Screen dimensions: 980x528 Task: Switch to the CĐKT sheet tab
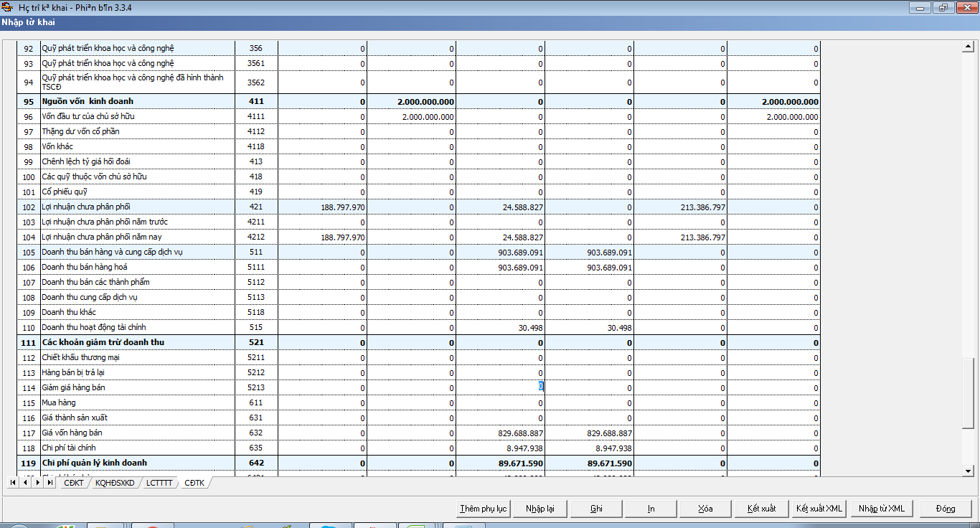73,483
